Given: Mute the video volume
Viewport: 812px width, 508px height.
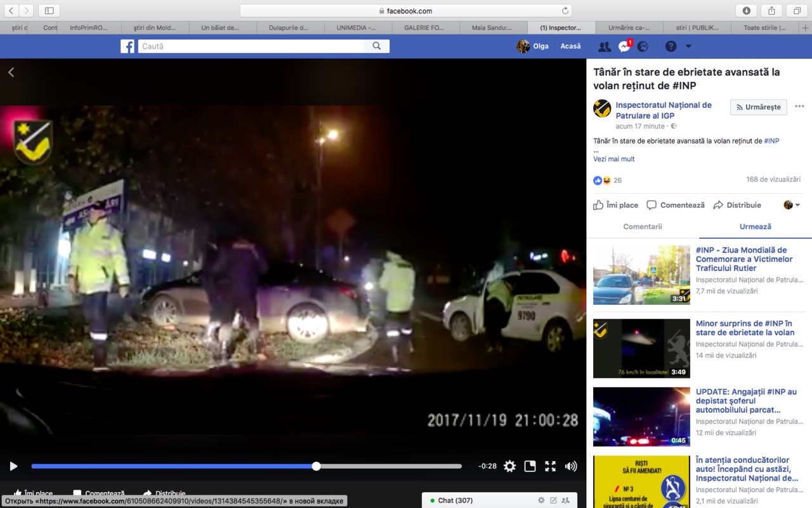Looking at the screenshot, I should click(x=571, y=466).
